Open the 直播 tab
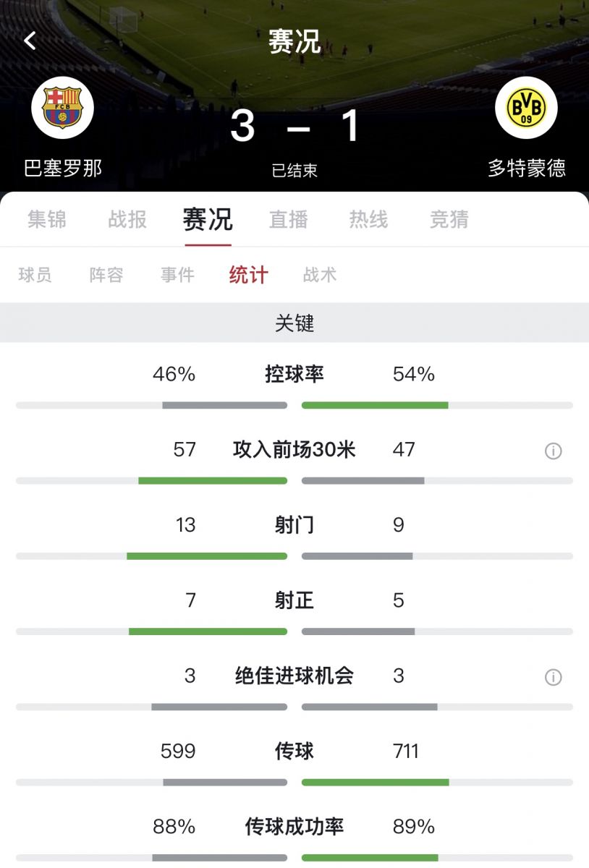This screenshot has height=868, width=589. pyautogui.click(x=289, y=219)
